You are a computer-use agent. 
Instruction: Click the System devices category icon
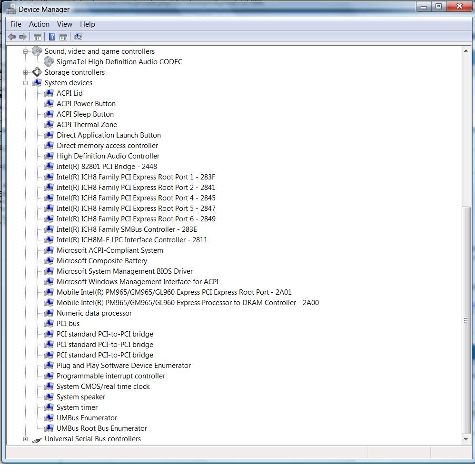(x=37, y=82)
